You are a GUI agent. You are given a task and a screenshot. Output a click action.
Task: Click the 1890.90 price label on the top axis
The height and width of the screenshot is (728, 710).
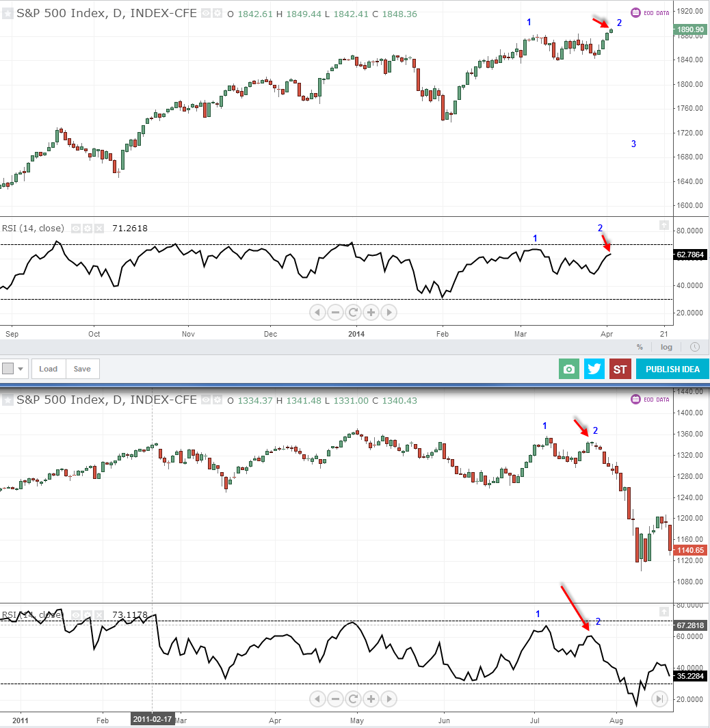(x=690, y=29)
